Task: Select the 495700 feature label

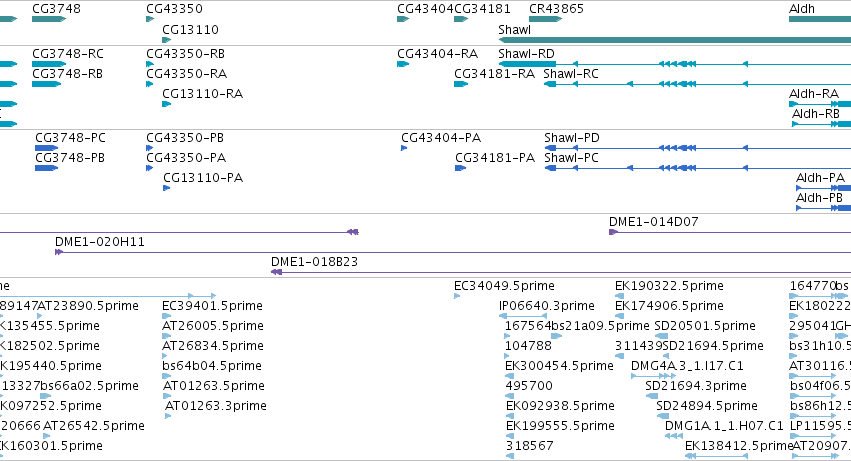Action: [529, 387]
